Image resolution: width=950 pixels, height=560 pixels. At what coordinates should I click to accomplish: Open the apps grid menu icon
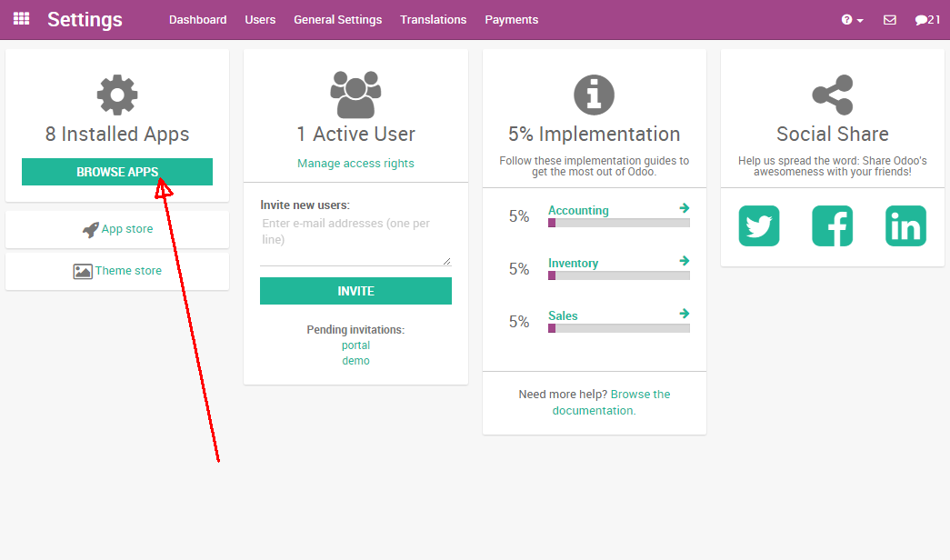21,19
